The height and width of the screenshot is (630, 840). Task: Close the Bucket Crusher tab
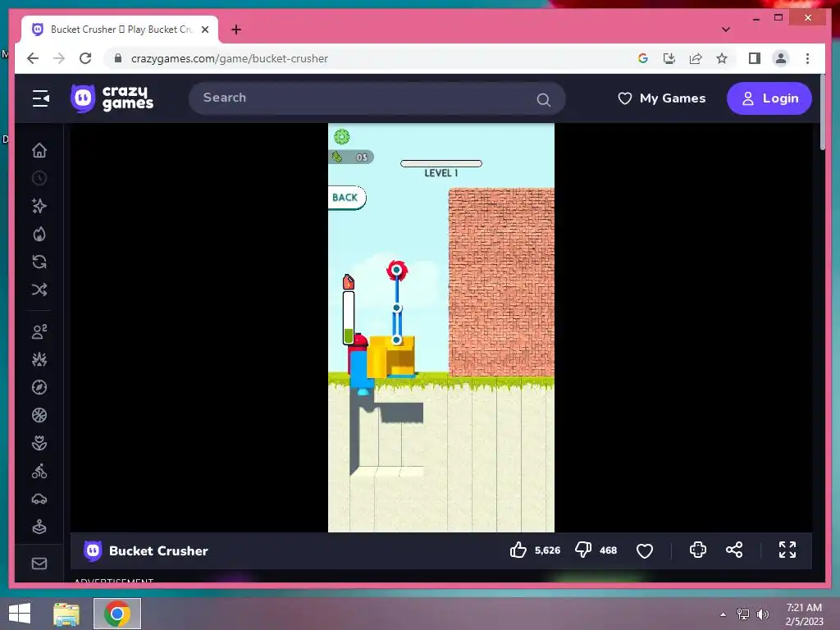click(x=205, y=30)
